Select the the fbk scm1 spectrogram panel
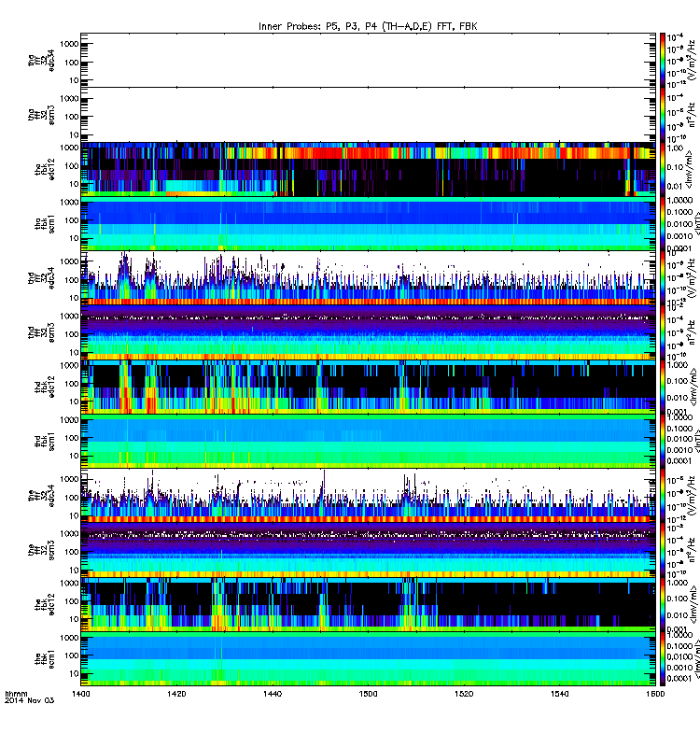Image resolution: width=700 pixels, height=747 pixels. (x=368, y=658)
